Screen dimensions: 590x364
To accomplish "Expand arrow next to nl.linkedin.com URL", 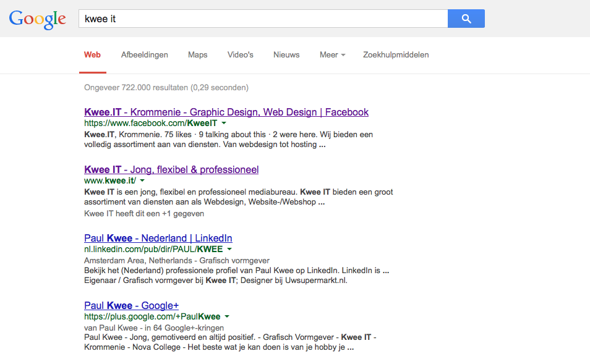I will 229,249.
